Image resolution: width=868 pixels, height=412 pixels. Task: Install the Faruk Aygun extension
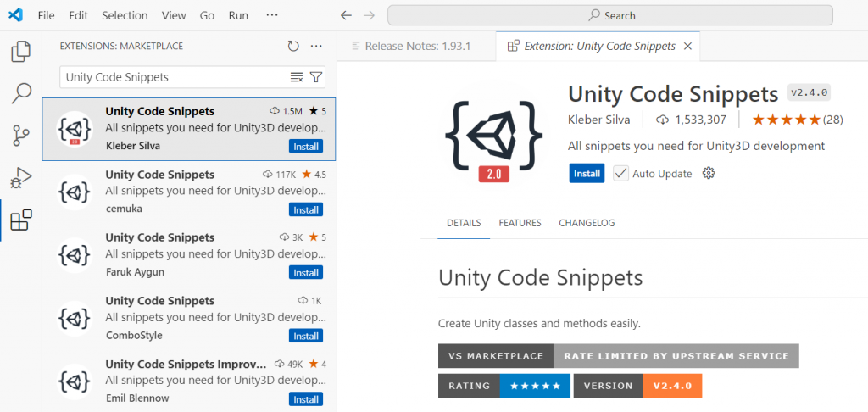pos(305,273)
